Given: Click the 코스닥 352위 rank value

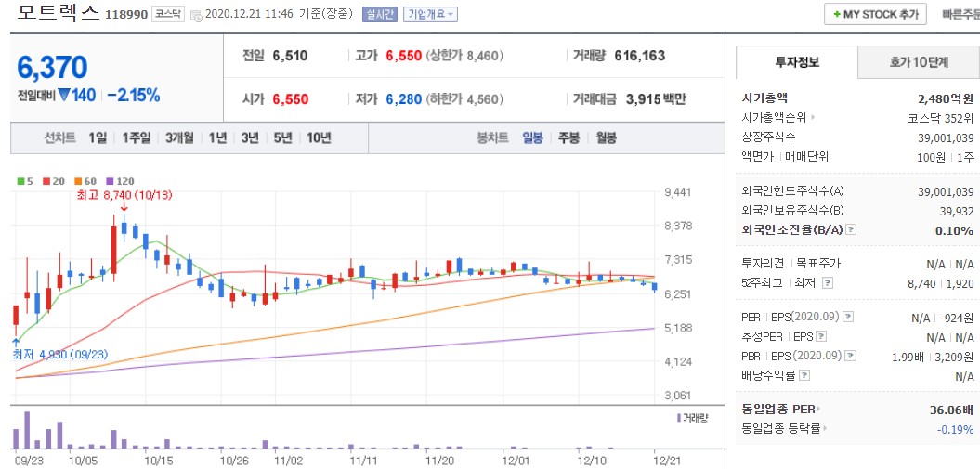Looking at the screenshot, I should (941, 117).
